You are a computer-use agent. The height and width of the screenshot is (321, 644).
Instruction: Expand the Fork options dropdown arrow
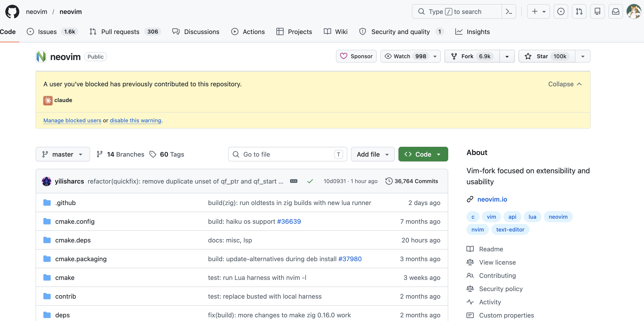click(507, 56)
